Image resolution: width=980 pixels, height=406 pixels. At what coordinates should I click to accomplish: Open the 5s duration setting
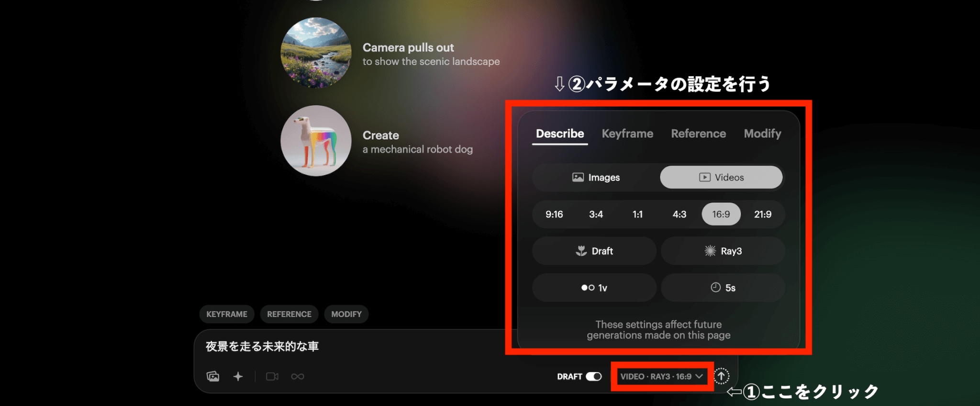723,288
